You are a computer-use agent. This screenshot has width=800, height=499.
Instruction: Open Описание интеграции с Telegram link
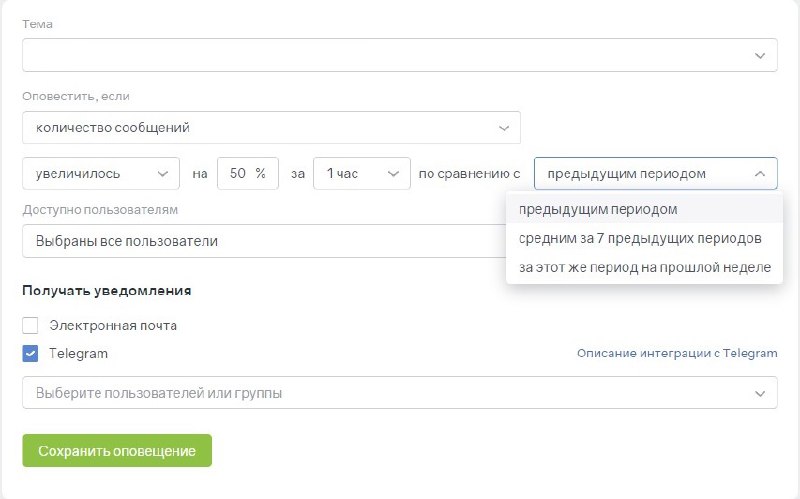pyautogui.click(x=677, y=353)
